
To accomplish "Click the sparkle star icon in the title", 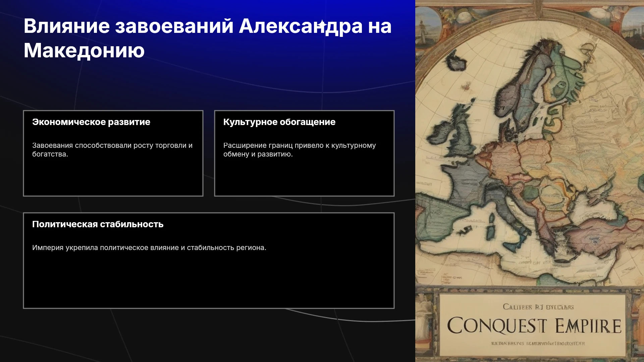I will (322, 24).
